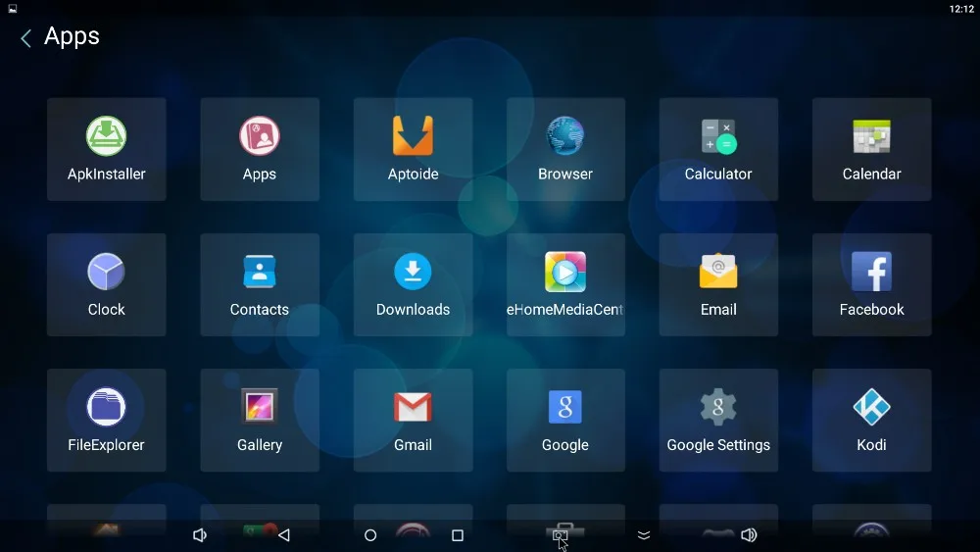Screen dimensions: 980x552
Task: Open the ApkInstaller app
Action: pos(106,149)
